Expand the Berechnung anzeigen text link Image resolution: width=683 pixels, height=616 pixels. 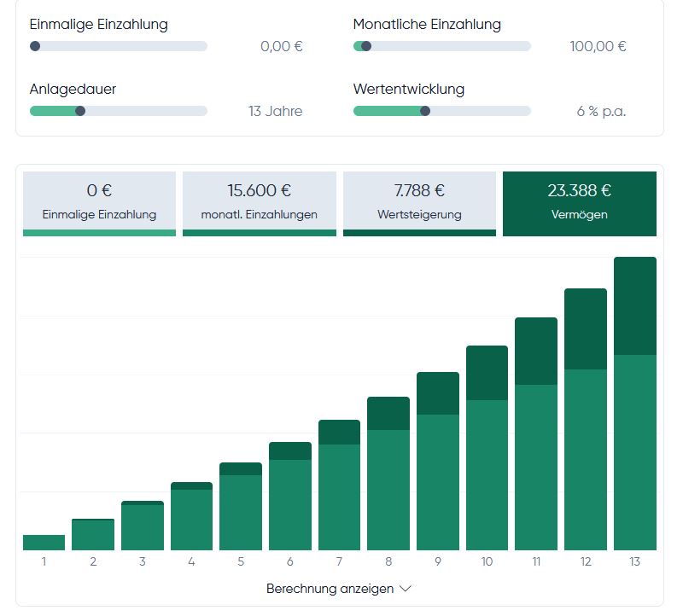click(x=330, y=589)
